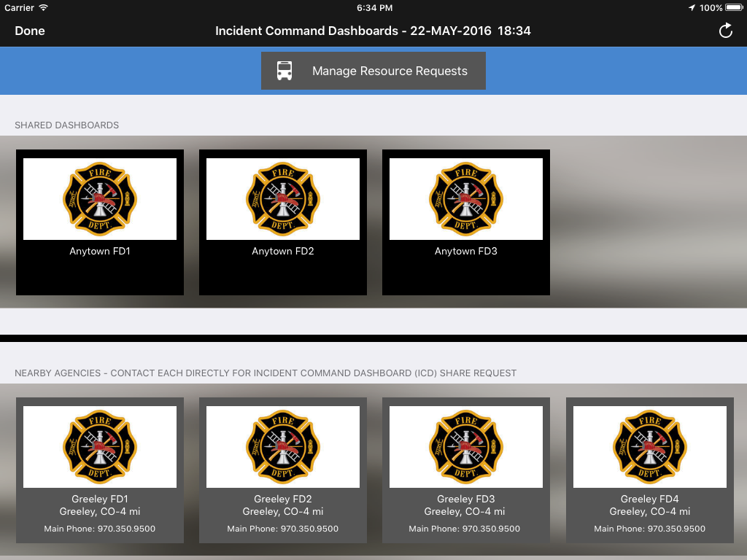Open the Anytown FD1 fire badge thumbnail

point(100,199)
